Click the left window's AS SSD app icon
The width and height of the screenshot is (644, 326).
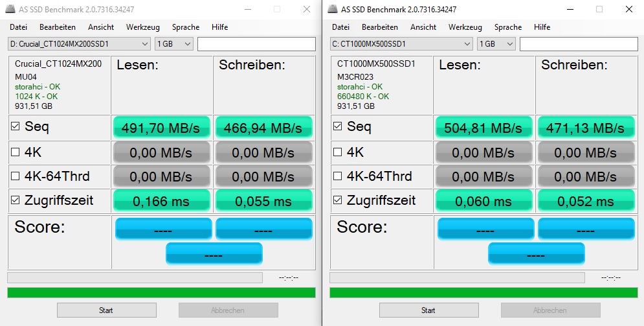pyautogui.click(x=10, y=9)
